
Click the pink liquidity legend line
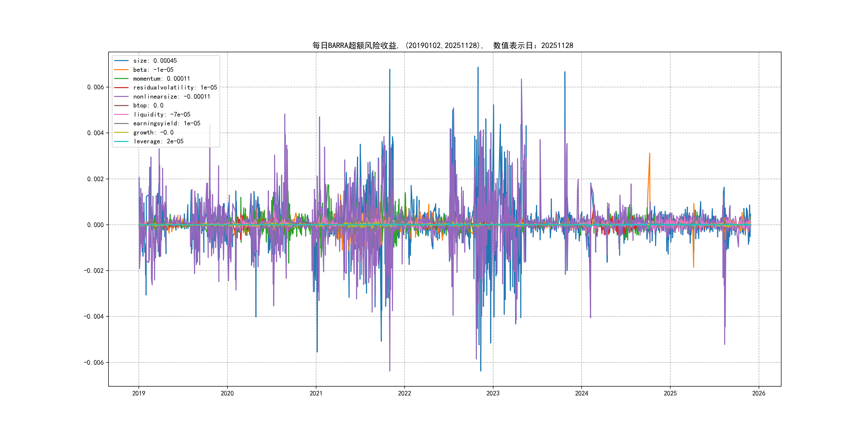click(121, 115)
